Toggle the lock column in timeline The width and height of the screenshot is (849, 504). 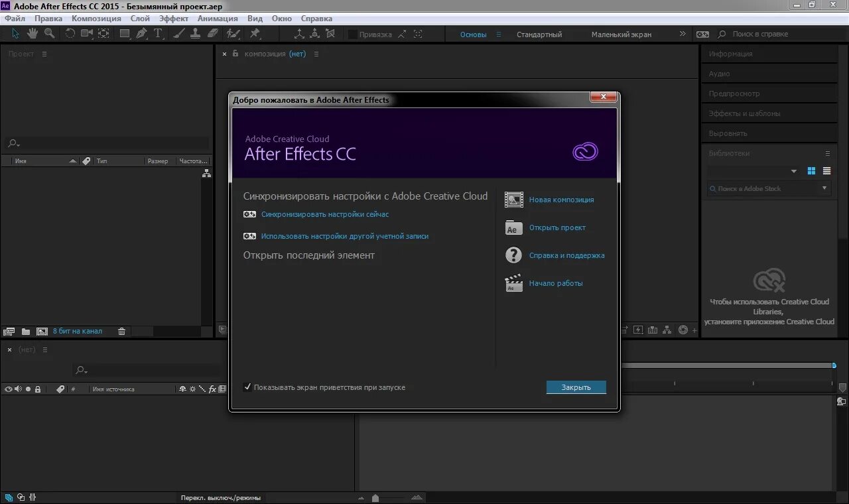coord(38,389)
